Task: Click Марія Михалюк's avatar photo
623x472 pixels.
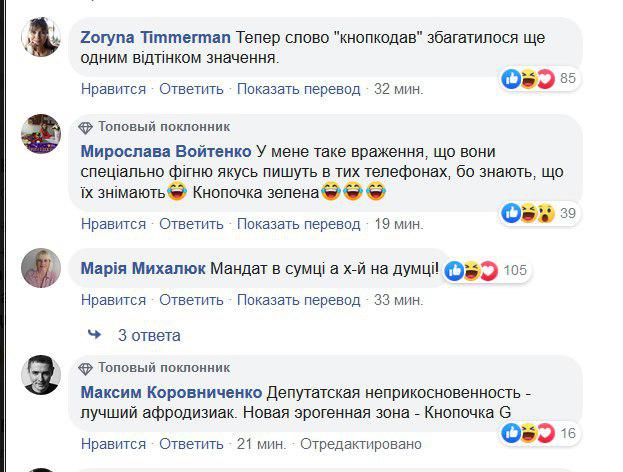Action: (x=40, y=267)
